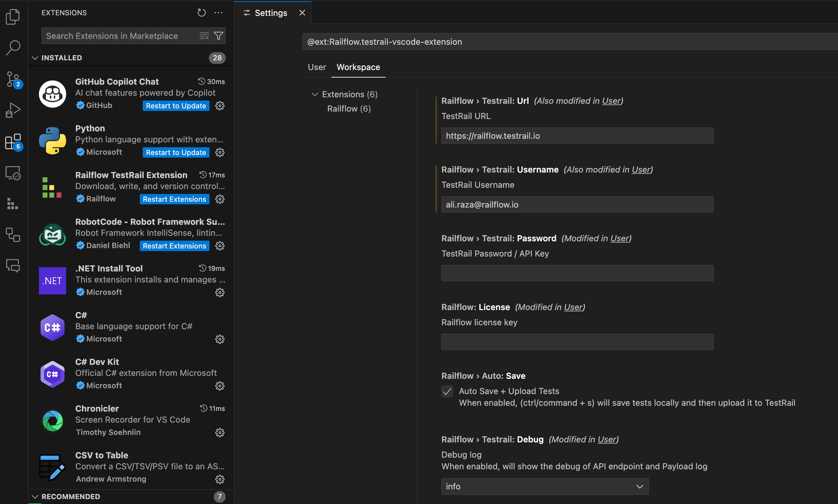The width and height of the screenshot is (838, 504).
Task: Switch to the User settings tab
Action: [317, 67]
